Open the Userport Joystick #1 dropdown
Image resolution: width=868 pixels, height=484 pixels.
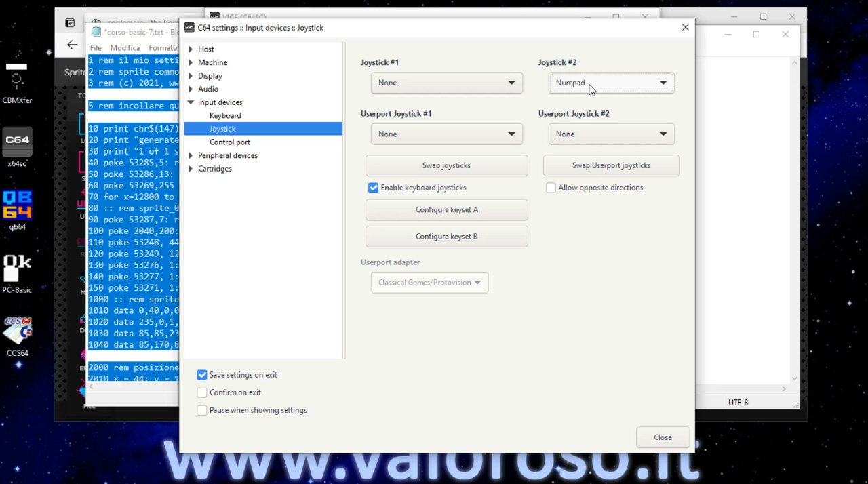(x=446, y=134)
